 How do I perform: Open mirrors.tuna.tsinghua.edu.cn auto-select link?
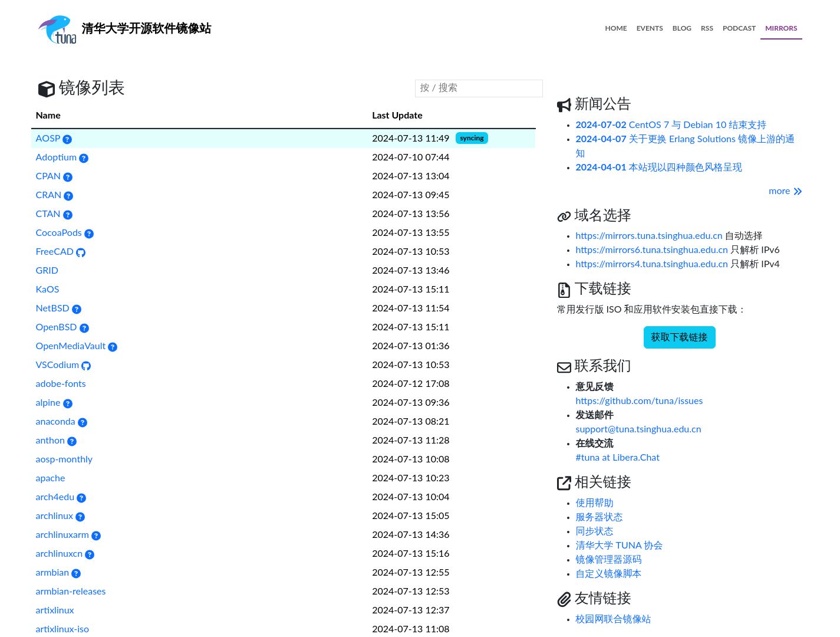648,236
